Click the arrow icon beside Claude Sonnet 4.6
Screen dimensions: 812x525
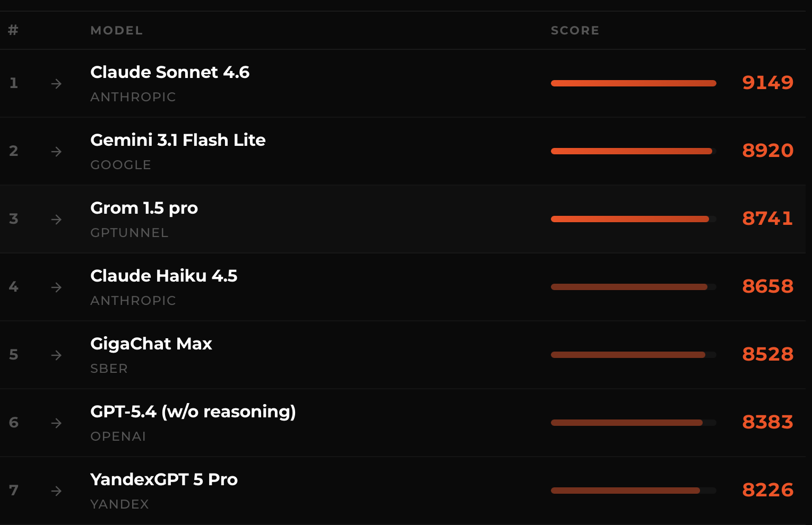(56, 84)
